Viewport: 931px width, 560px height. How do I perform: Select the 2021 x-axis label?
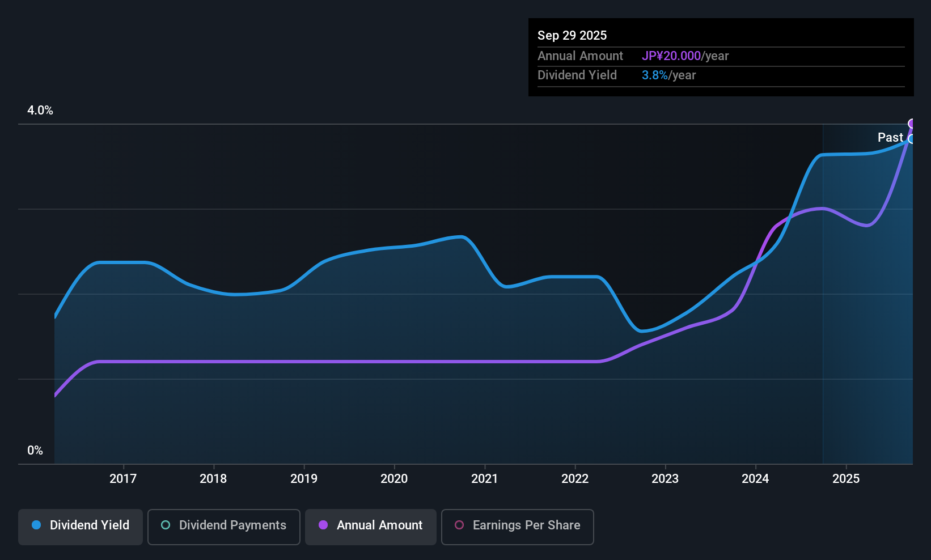[x=485, y=479]
